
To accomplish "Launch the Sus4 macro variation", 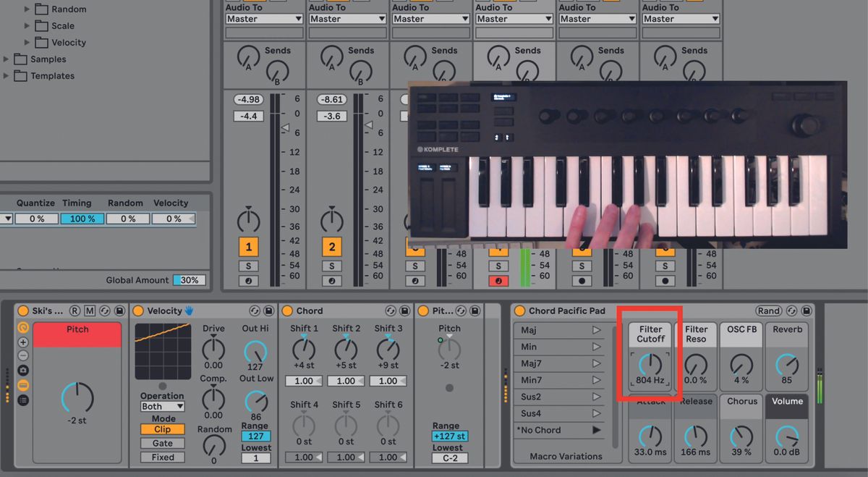I will [x=596, y=413].
